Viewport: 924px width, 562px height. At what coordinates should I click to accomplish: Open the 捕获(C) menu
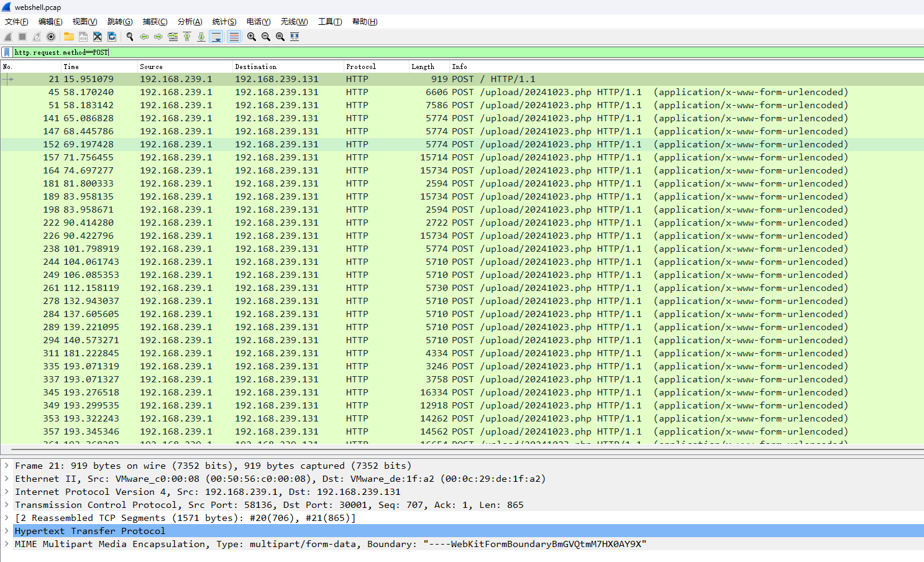[155, 22]
